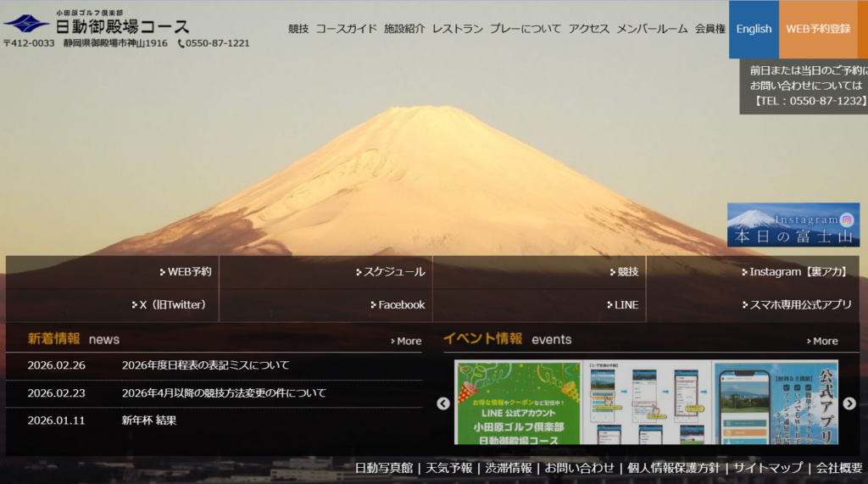Click the next arrow on events carousel
868x484 pixels.
[x=849, y=403]
